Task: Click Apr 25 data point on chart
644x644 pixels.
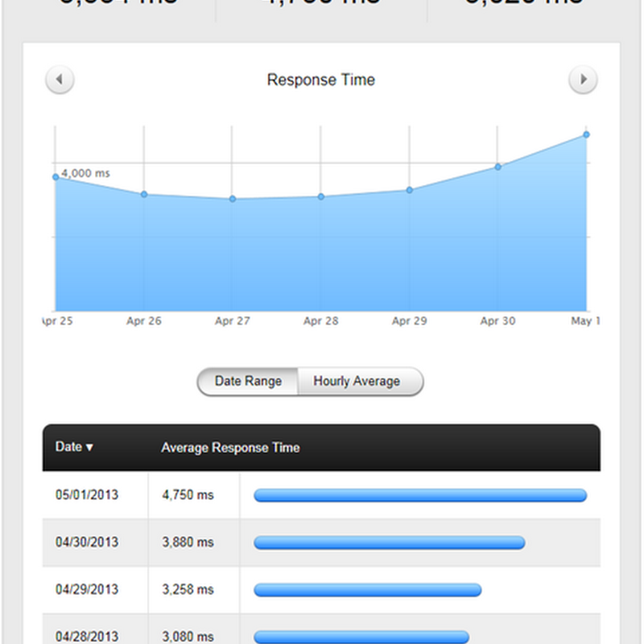Action: point(56,177)
